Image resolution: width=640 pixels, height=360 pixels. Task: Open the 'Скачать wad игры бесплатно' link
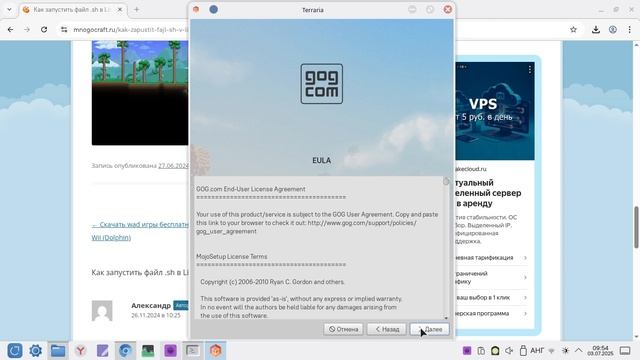tap(140, 224)
